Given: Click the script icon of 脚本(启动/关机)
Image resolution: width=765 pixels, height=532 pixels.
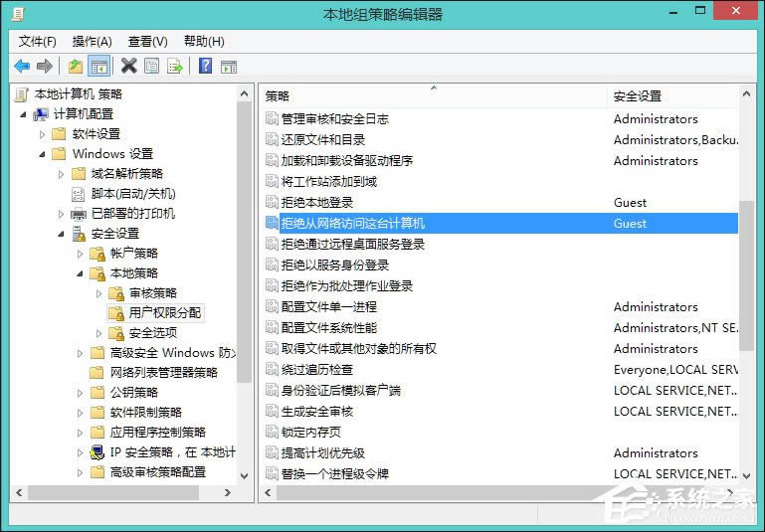Looking at the screenshot, I should coord(78,194).
